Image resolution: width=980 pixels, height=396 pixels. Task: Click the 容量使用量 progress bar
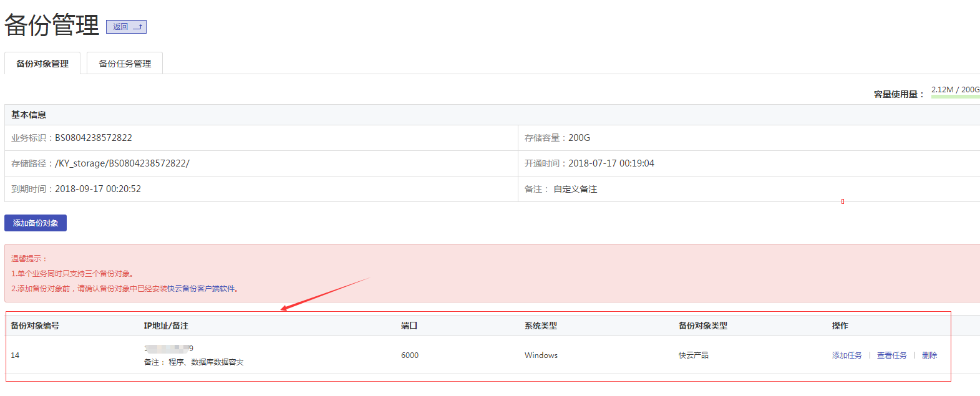coord(955,96)
